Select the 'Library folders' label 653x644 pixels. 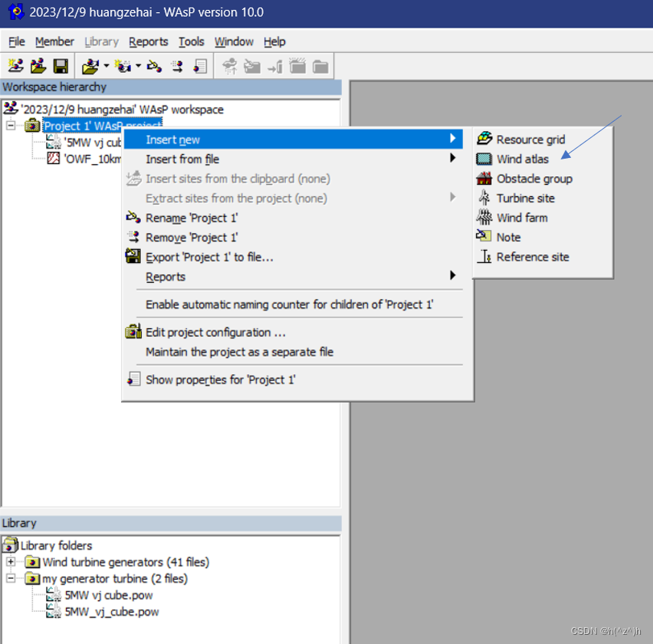click(56, 545)
